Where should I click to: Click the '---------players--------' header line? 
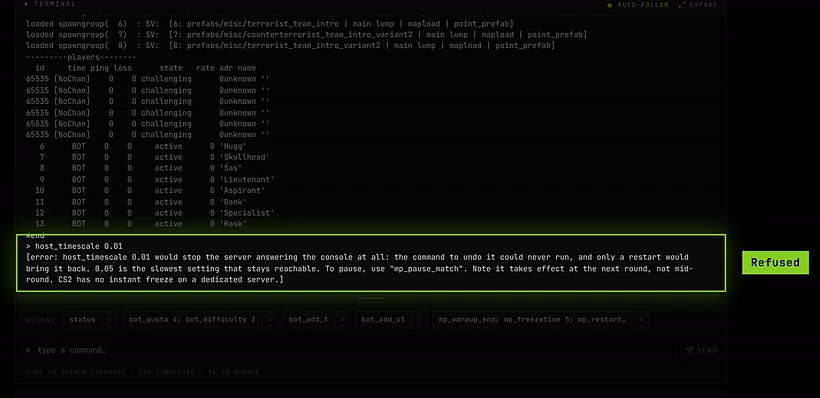pyautogui.click(x=81, y=57)
